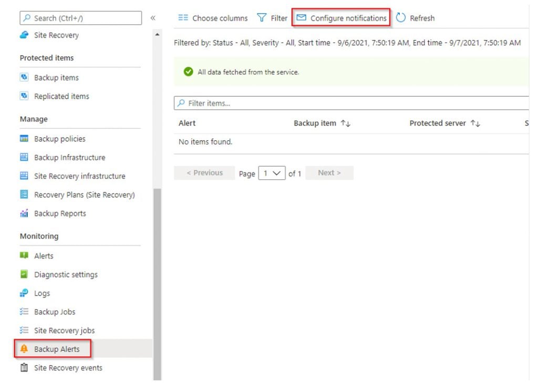Click the Diagnostic settings icon
Image resolution: width=538 pixels, height=392 pixels.
[24, 274]
